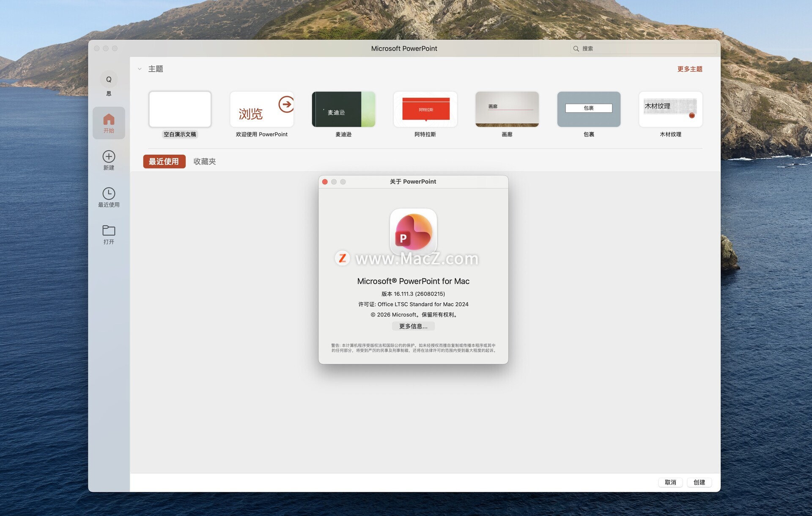812x516 pixels.
Task: Click the 新建 plus icon
Action: (x=109, y=156)
